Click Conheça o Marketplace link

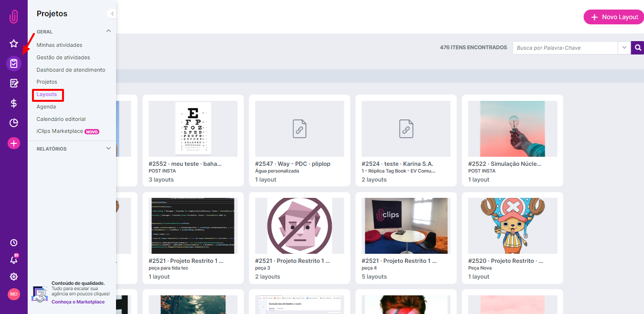click(78, 302)
